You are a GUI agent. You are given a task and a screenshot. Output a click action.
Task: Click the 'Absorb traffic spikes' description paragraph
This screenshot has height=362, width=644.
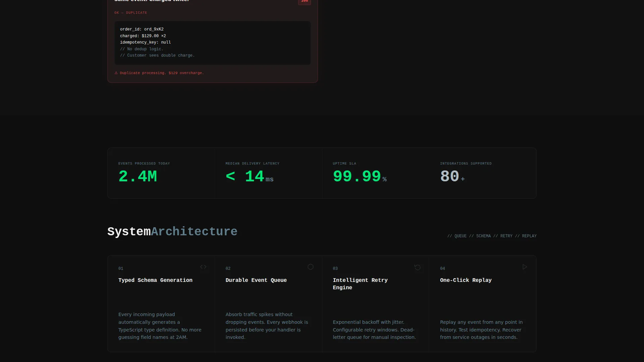click(x=267, y=326)
